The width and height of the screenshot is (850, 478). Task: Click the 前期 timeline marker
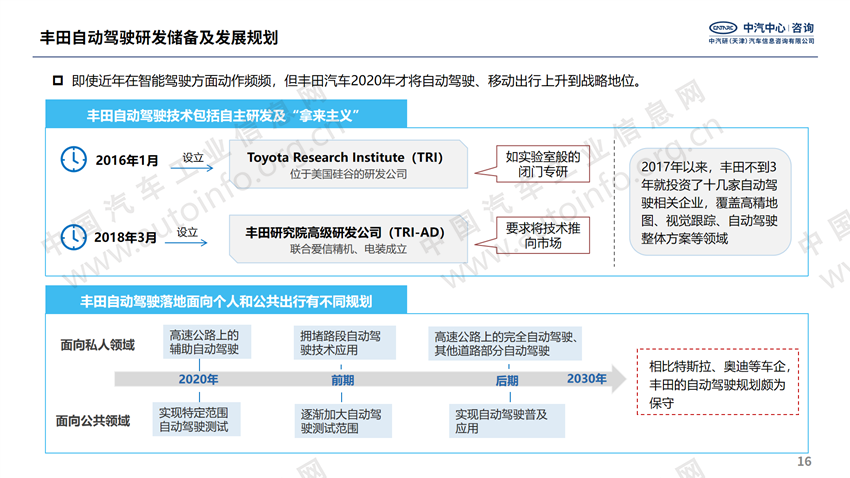[x=343, y=380]
